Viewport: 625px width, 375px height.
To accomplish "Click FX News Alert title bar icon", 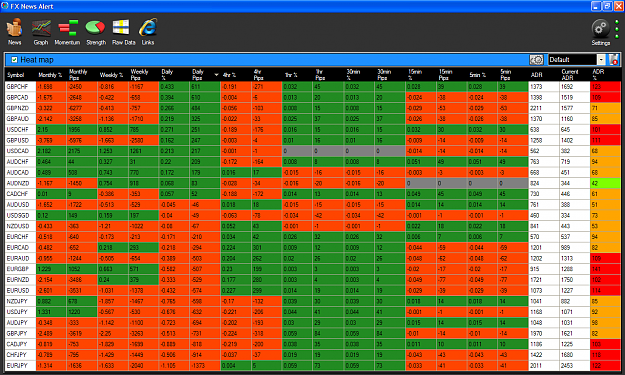I will (5, 6).
